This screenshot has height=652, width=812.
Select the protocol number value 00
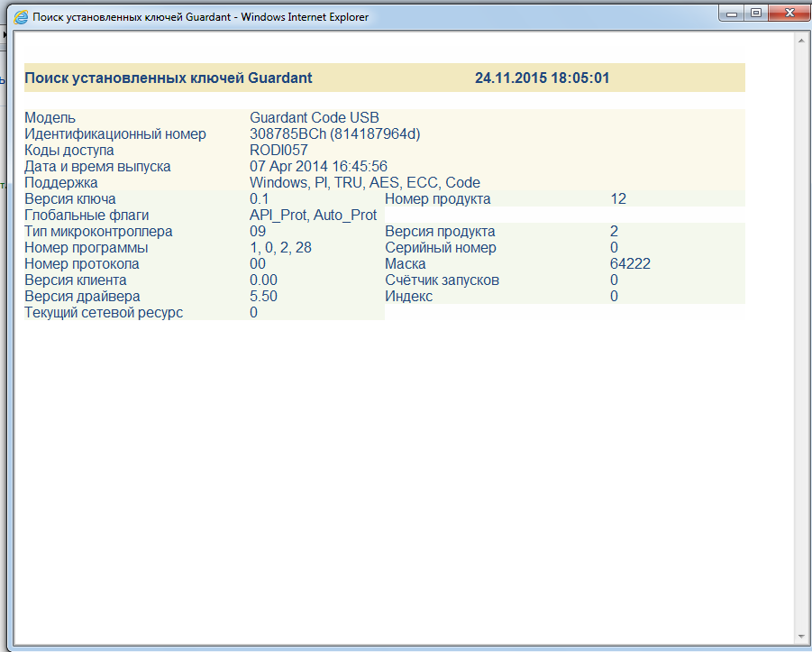tap(258, 264)
